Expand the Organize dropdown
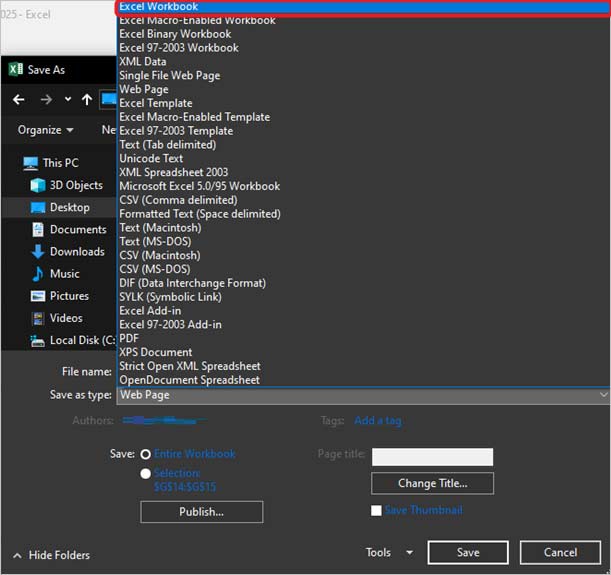This screenshot has height=575, width=611. pos(45,130)
